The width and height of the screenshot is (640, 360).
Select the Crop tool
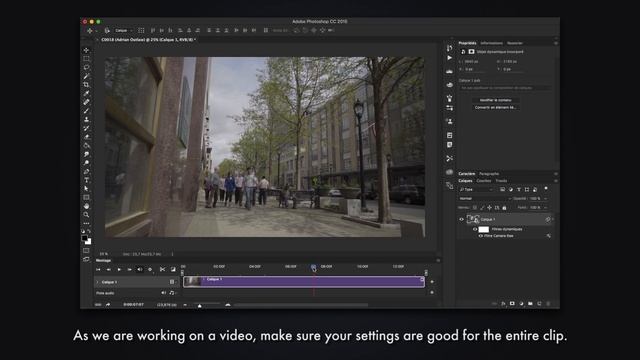(86, 84)
